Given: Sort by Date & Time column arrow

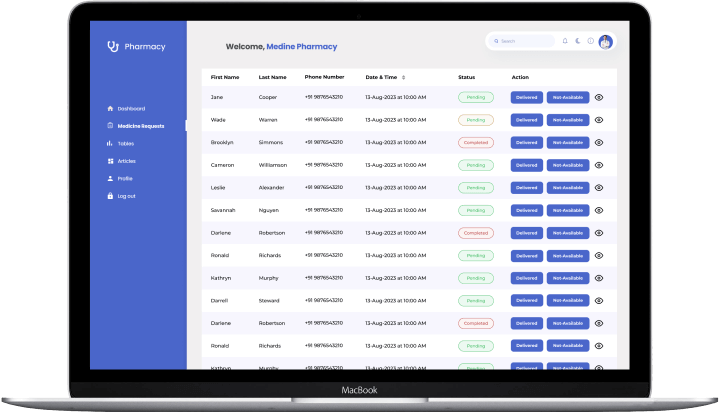Looking at the screenshot, I should pos(404,77).
